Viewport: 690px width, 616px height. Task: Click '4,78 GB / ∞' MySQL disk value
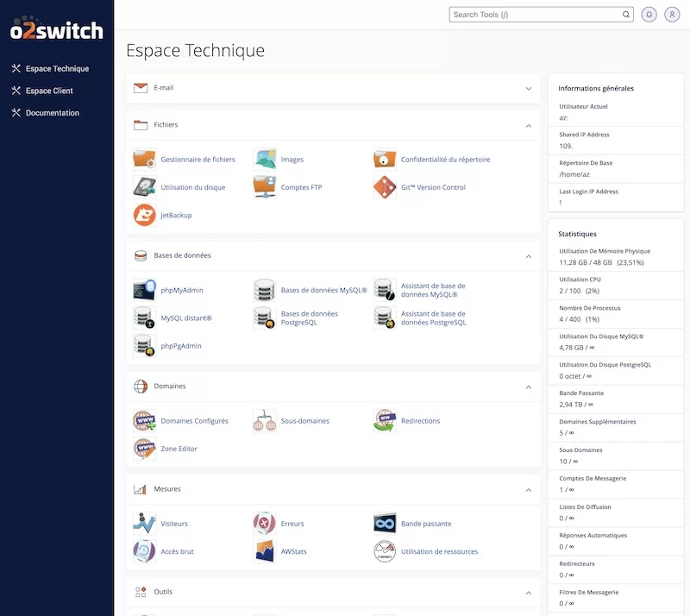pyautogui.click(x=577, y=348)
